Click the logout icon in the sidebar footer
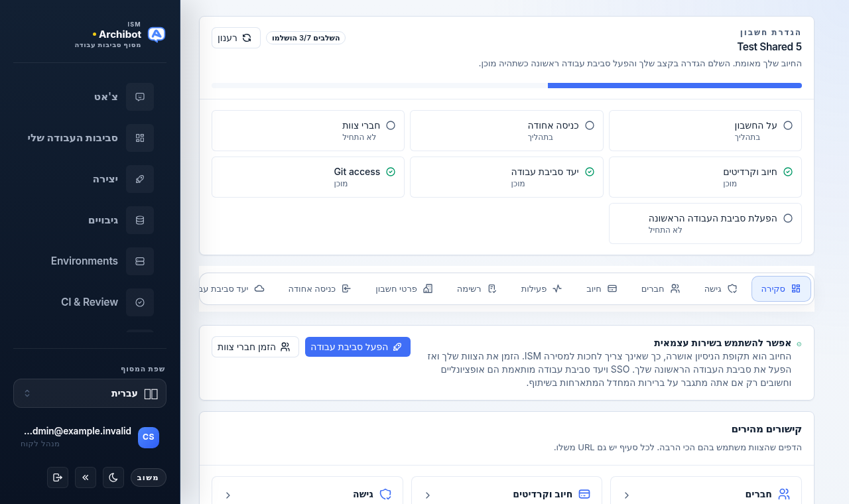Image resolution: width=849 pixels, height=504 pixels. coord(58,477)
